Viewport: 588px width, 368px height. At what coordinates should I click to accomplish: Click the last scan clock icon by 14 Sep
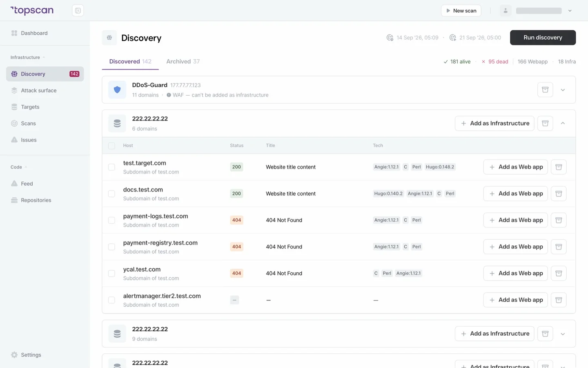pyautogui.click(x=390, y=38)
